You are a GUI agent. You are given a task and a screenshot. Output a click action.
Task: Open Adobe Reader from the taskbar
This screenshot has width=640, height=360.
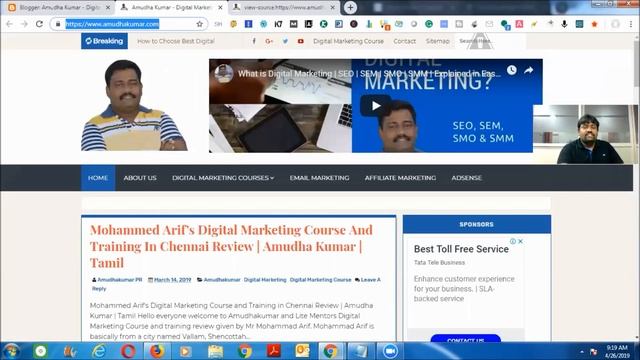point(273,351)
